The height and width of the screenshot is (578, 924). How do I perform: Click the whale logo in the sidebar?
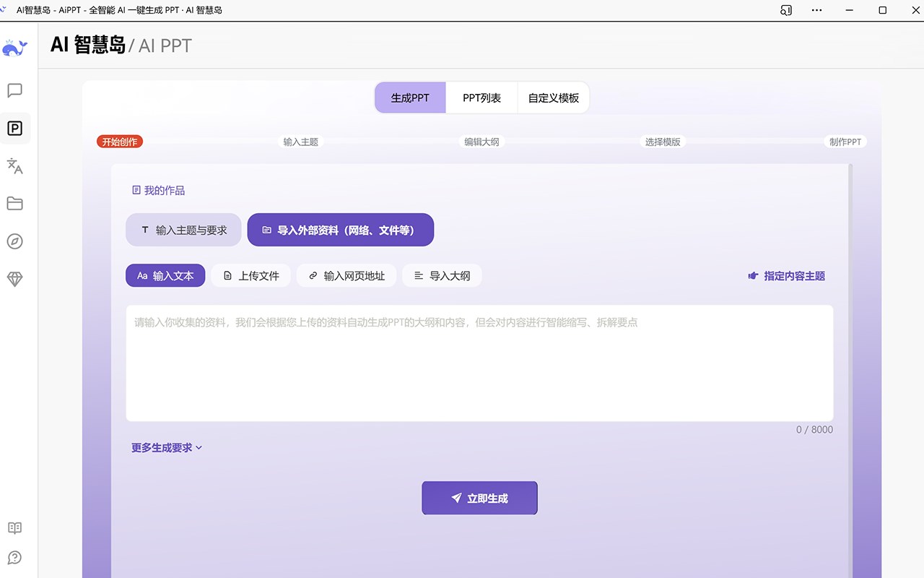pyautogui.click(x=14, y=48)
